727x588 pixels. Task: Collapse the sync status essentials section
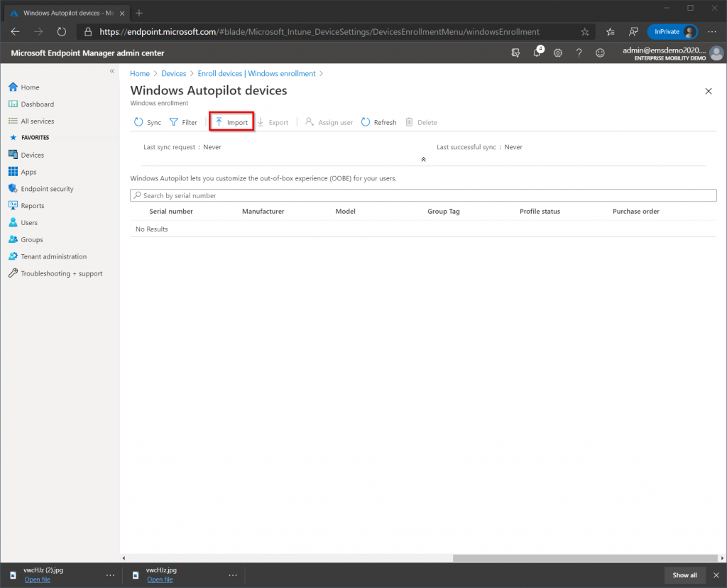tap(423, 160)
